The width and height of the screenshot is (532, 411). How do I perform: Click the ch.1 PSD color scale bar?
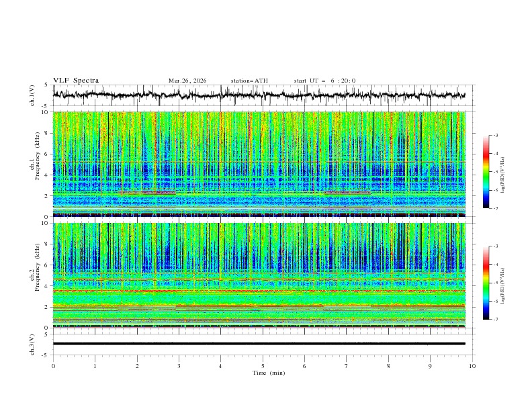tap(486, 172)
